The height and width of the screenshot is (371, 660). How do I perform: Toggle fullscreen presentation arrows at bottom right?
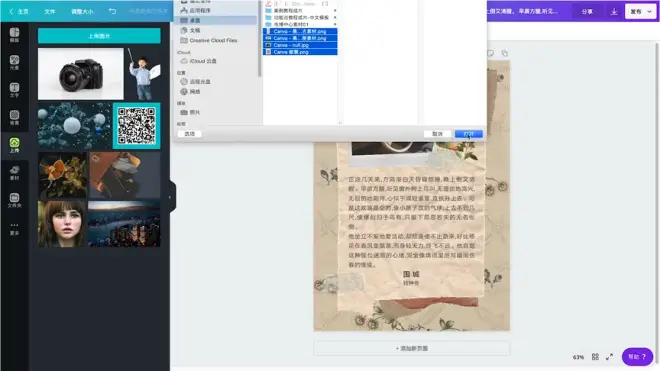tap(609, 357)
